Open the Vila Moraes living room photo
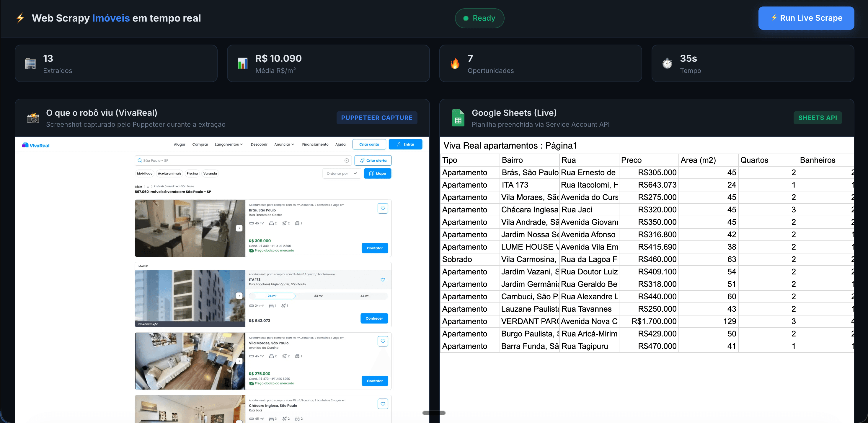The image size is (868, 423). (190, 361)
